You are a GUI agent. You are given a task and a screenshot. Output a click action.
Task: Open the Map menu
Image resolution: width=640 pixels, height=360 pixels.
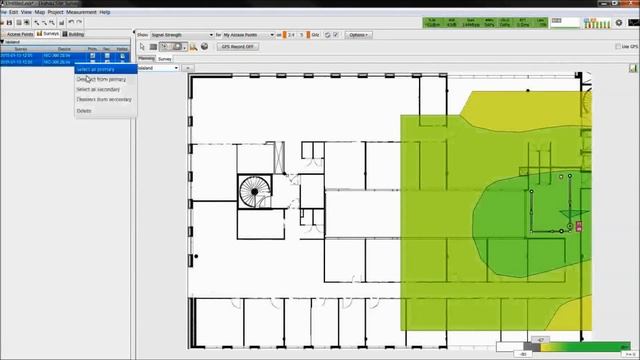click(x=40, y=12)
